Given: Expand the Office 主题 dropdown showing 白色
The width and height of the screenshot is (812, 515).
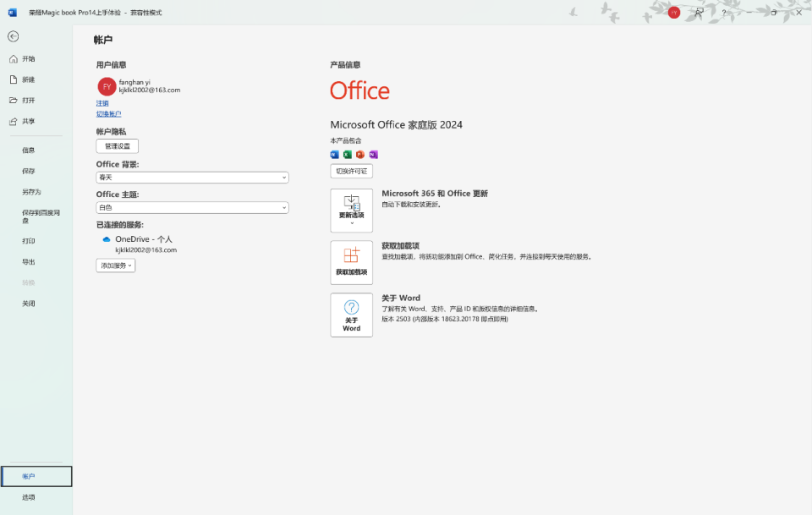Looking at the screenshot, I should [x=192, y=207].
